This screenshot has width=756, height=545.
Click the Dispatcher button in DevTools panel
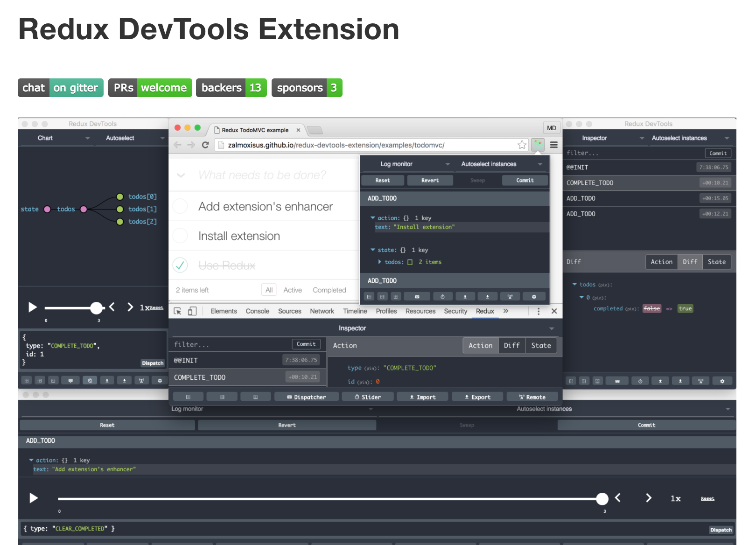point(307,397)
